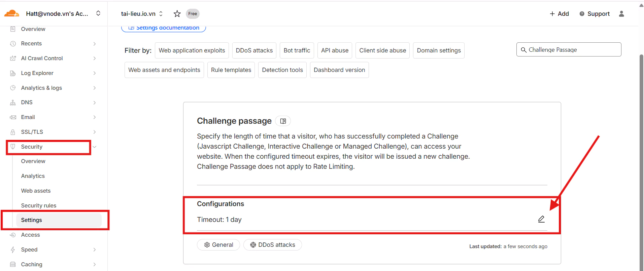Open the Challenge passage documentation book icon
The height and width of the screenshot is (271, 644).
click(283, 121)
